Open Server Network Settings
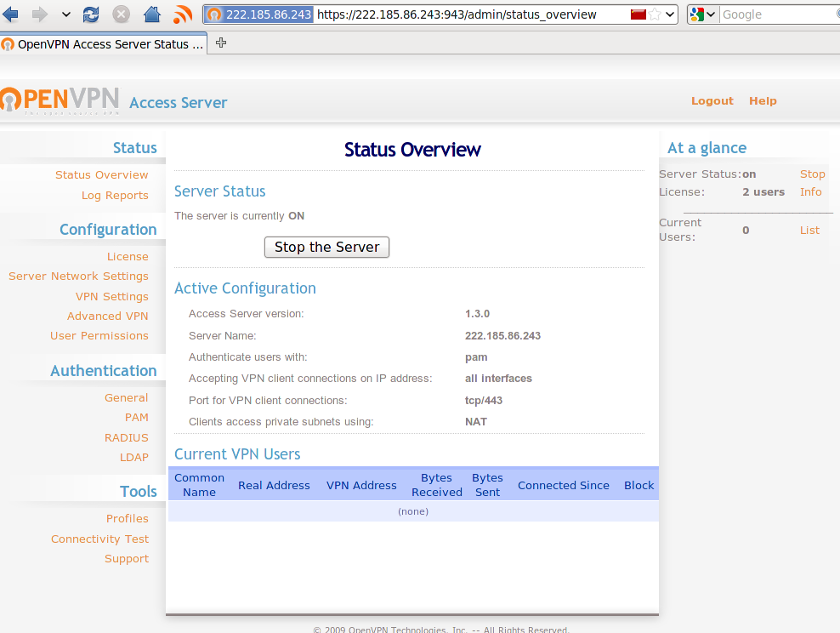 78,276
